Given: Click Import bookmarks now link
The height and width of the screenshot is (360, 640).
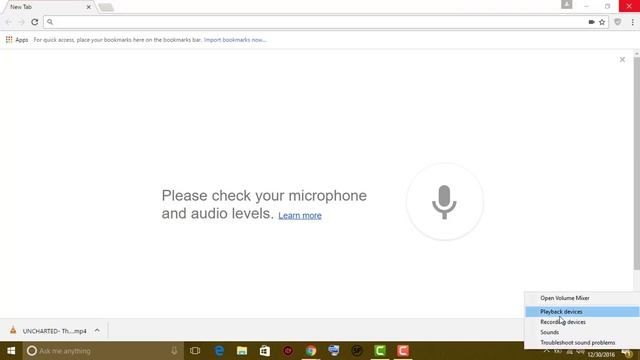Looking at the screenshot, I should point(235,40).
